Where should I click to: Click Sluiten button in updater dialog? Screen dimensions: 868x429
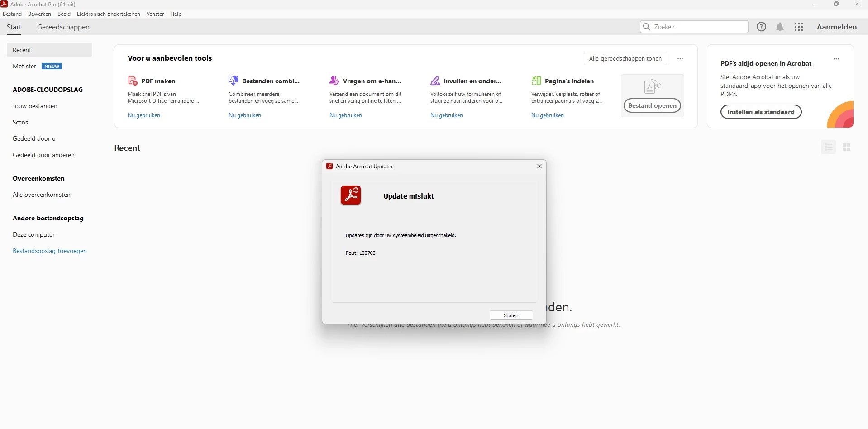511,315
